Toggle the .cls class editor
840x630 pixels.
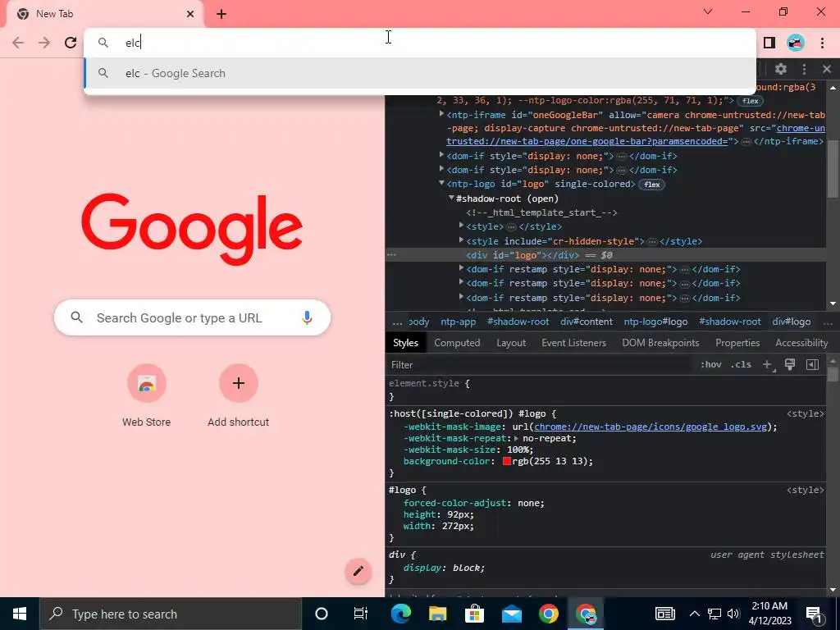(741, 365)
